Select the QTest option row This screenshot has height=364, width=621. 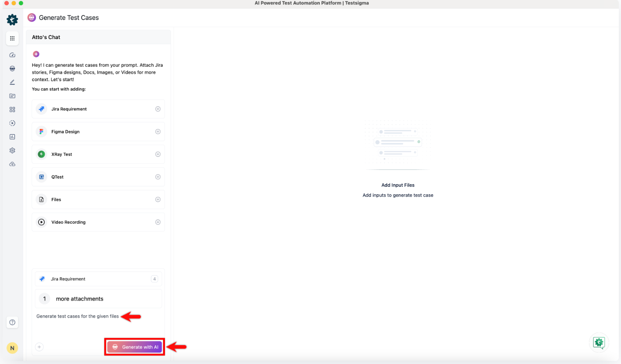(98, 177)
